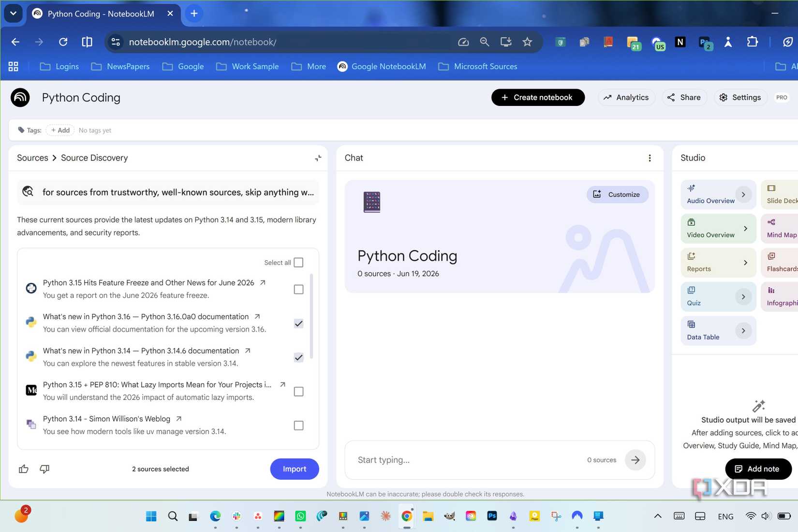This screenshot has width=798, height=532.
Task: Click the source discovery search icon
Action: click(28, 192)
